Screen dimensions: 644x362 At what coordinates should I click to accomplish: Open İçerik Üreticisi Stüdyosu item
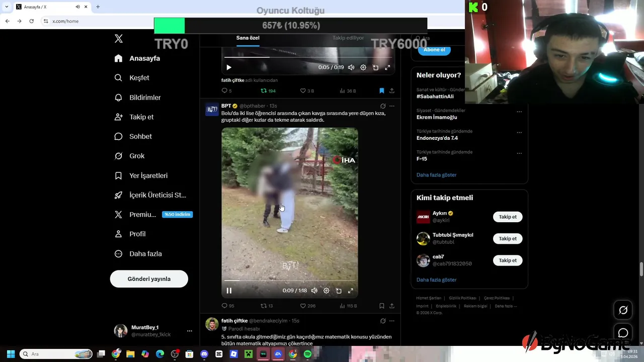point(150,195)
